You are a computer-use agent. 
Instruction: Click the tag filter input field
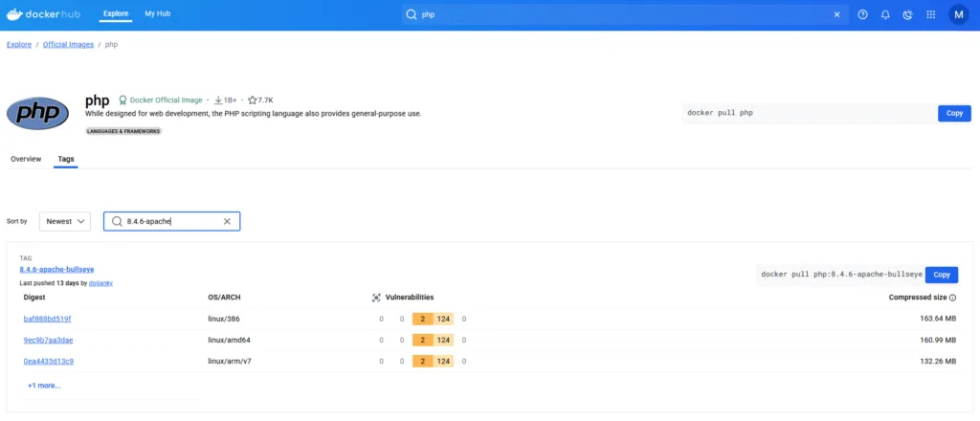click(172, 221)
